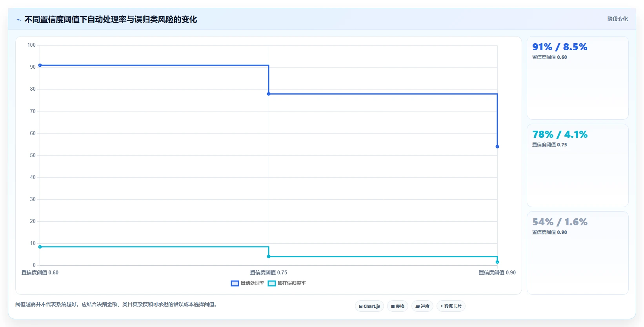Viewport: 644px width, 327px height.
Task: Click the chart icon beside the title
Action: pos(18,20)
